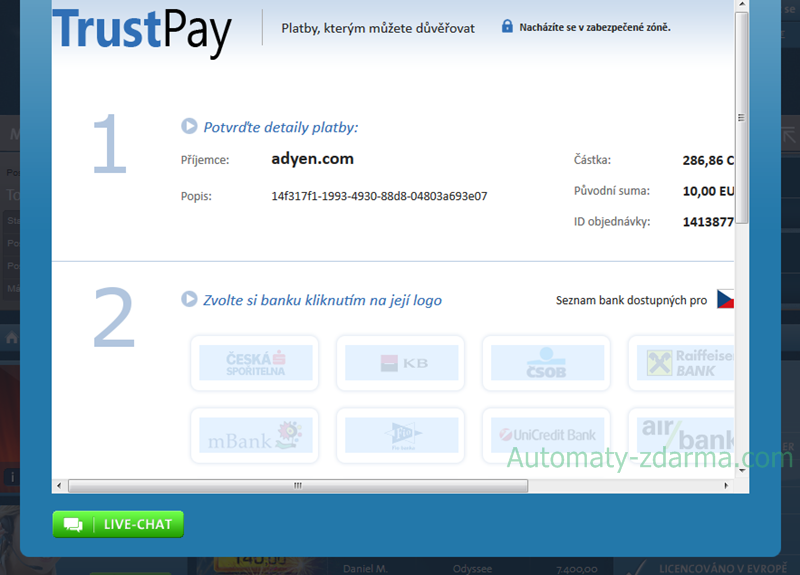Click the horizontal scrollbar thumb
Screen dimensions: 800x575
pyautogui.click(x=298, y=486)
